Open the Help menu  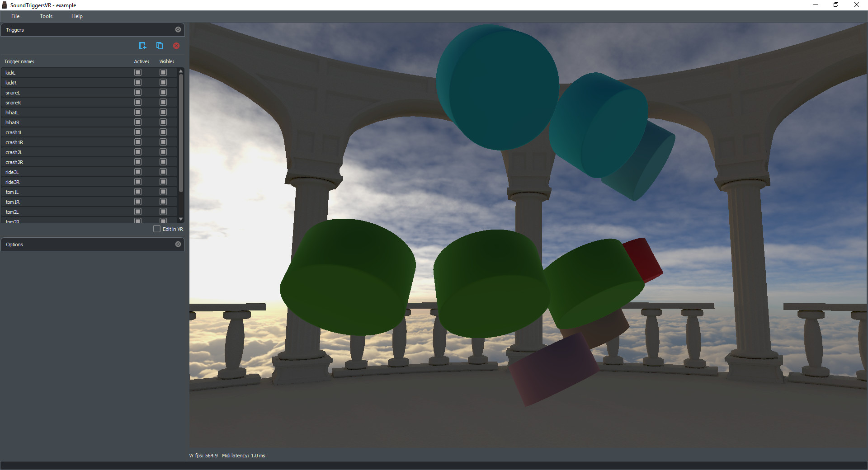77,16
